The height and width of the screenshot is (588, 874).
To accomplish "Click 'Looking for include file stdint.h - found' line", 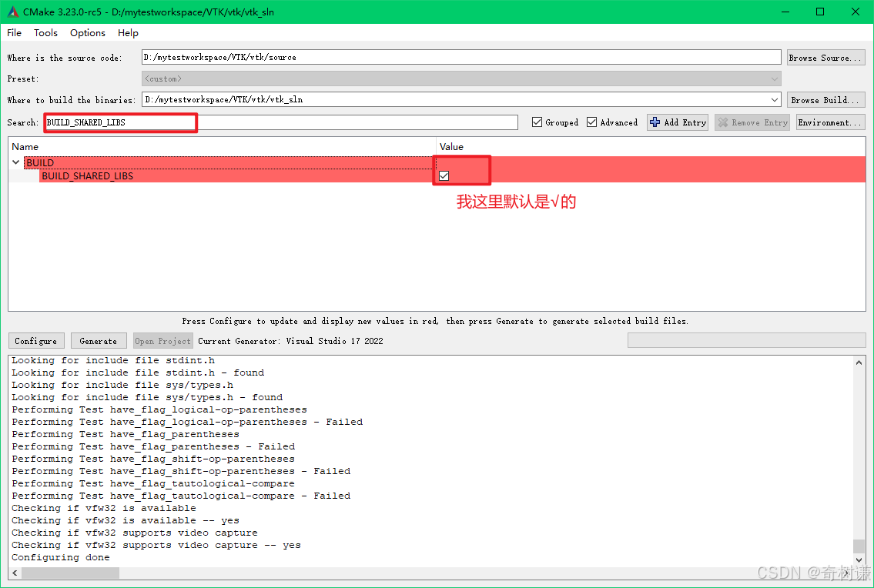I will click(x=138, y=373).
